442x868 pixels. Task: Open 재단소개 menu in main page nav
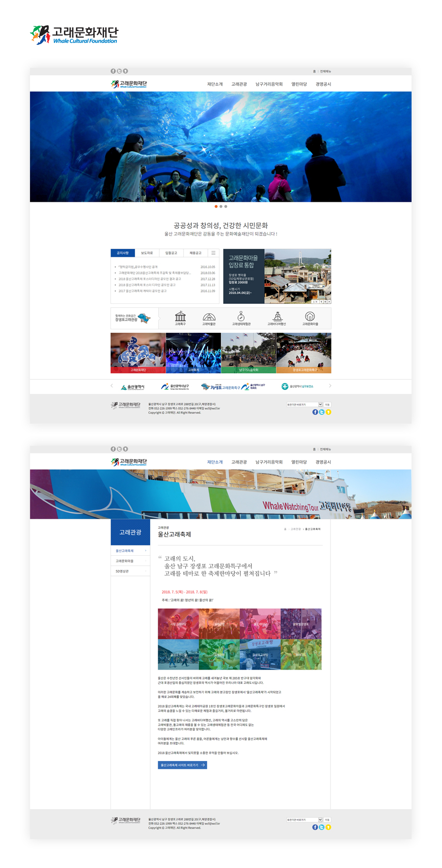pyautogui.click(x=215, y=84)
